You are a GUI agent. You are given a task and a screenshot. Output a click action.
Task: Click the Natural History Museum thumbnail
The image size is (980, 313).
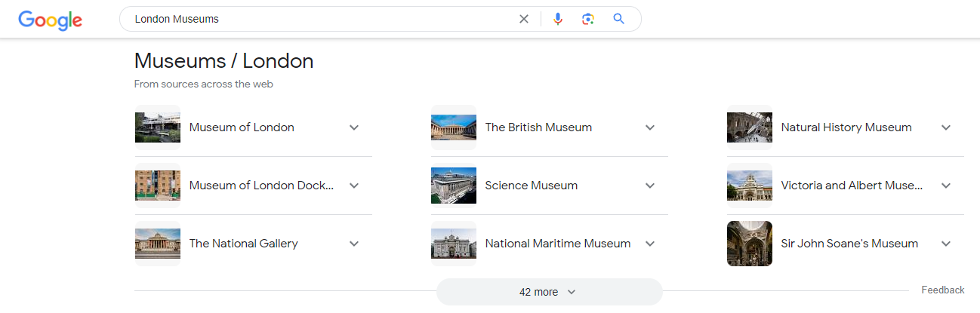pos(750,127)
